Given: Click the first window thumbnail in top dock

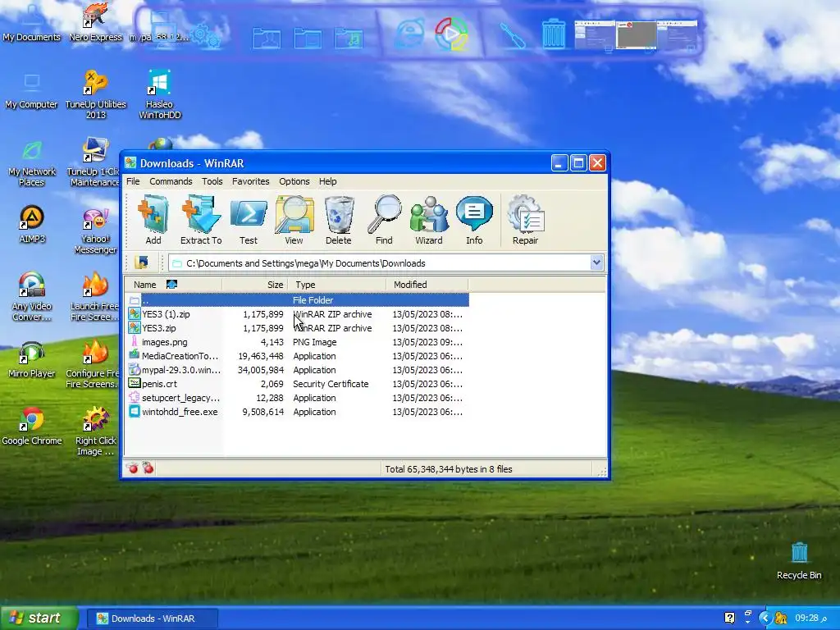Looking at the screenshot, I should 595,35.
